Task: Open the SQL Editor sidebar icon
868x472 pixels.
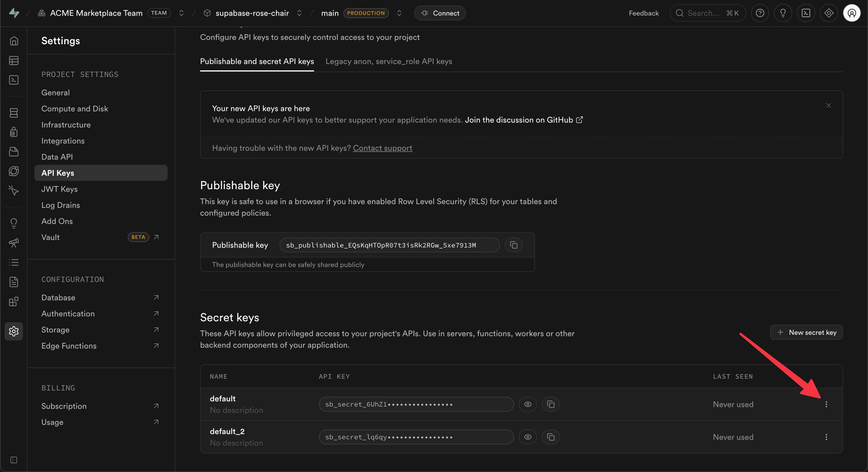Action: pyautogui.click(x=14, y=80)
